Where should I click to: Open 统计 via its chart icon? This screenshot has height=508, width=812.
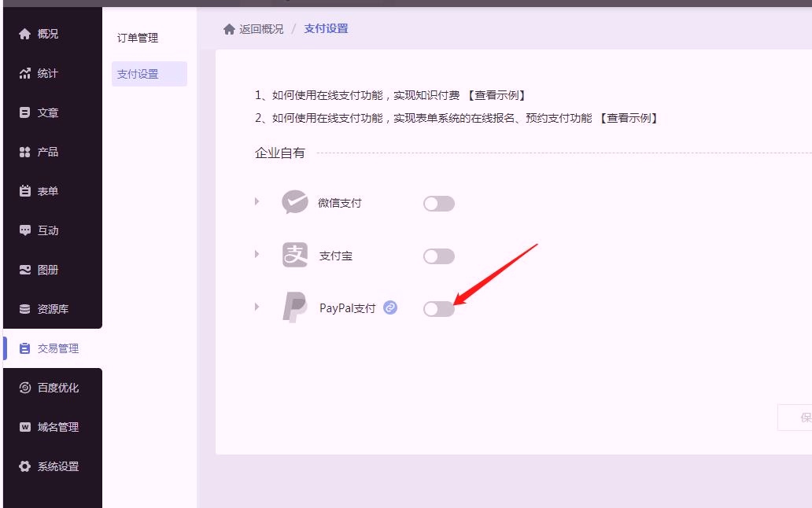[x=24, y=73]
